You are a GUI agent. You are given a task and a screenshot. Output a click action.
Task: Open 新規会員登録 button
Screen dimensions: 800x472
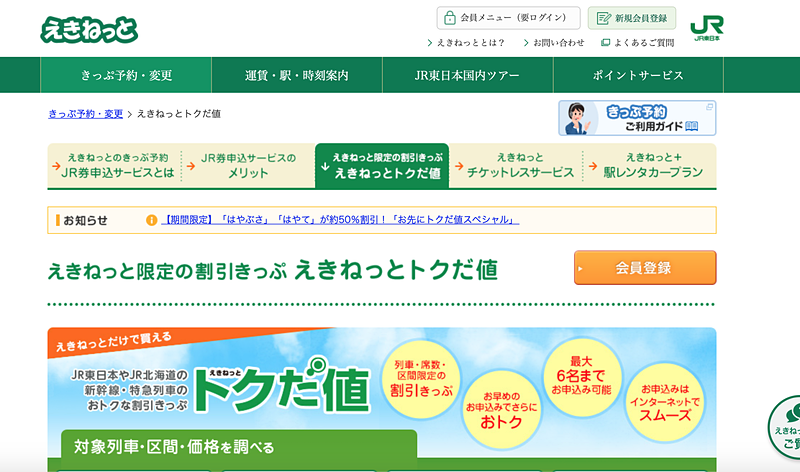[x=632, y=18]
